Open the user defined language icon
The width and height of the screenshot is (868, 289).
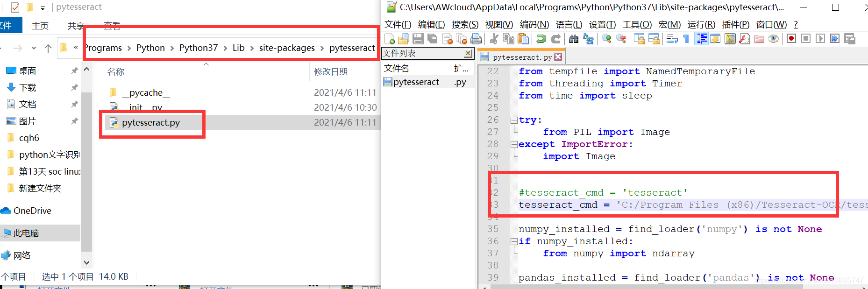[715, 39]
